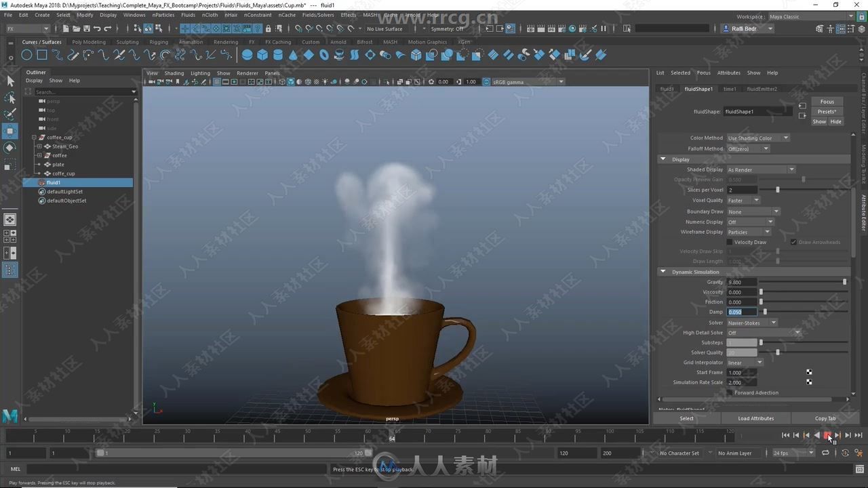The width and height of the screenshot is (868, 488).
Task: Create a NURBS cylinder from the shelf
Action: [278, 55]
